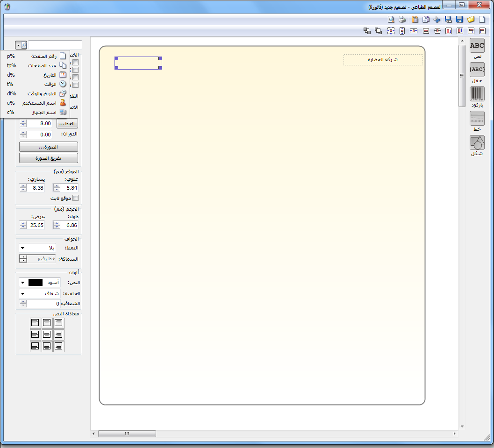494x448 pixels.
Task: Open print preview magnifier icon
Action: pyautogui.click(x=391, y=20)
